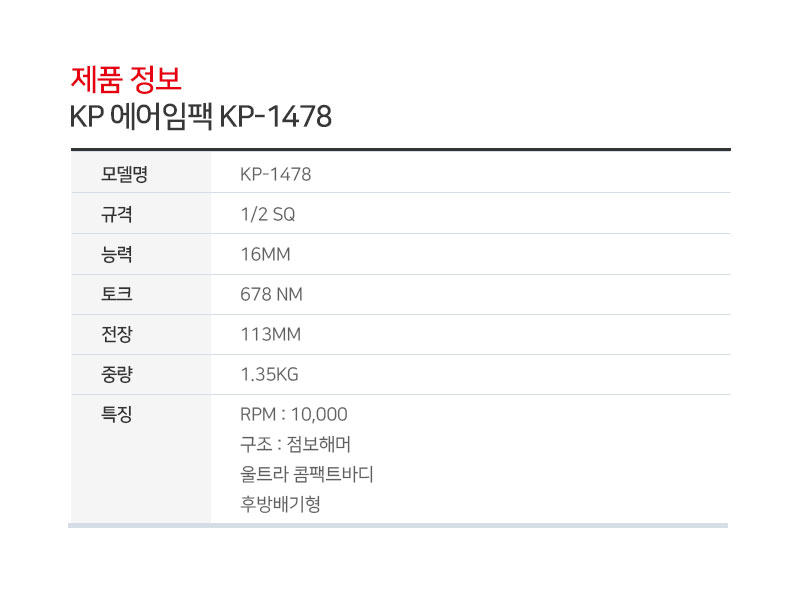Click the 1.35KG weight value
800x593 pixels.
coord(269,374)
